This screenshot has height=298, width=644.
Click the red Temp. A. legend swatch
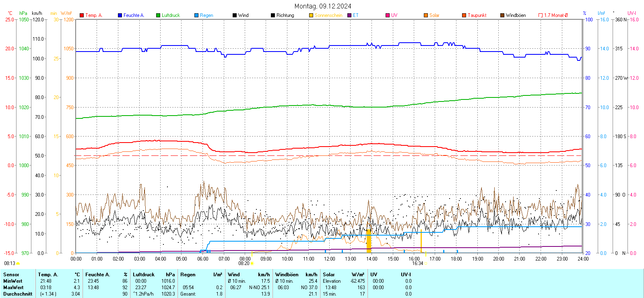tap(82, 15)
